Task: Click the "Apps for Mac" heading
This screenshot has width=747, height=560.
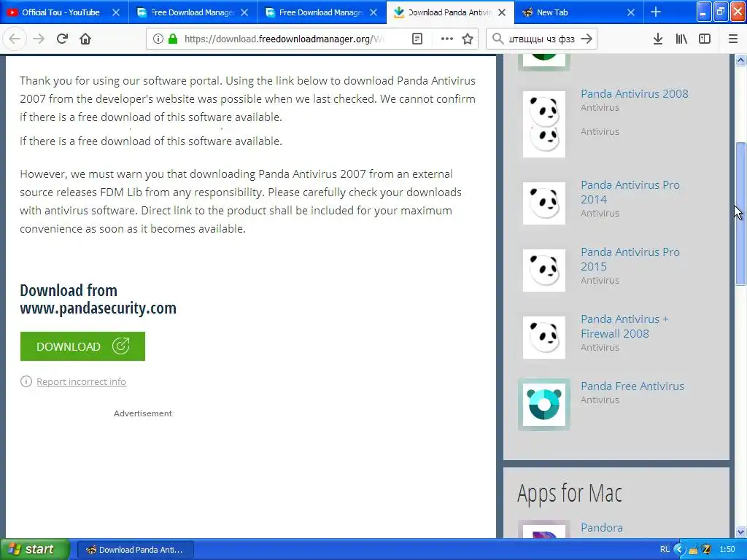Action: coord(570,493)
